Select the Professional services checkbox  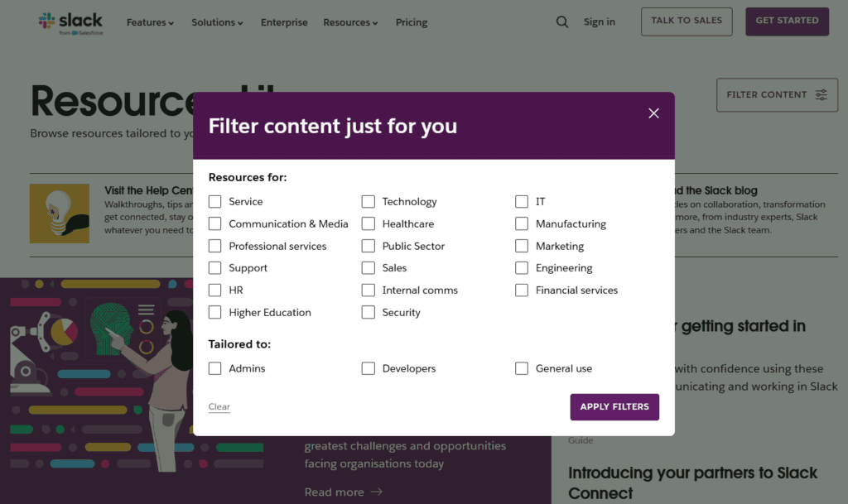point(214,246)
